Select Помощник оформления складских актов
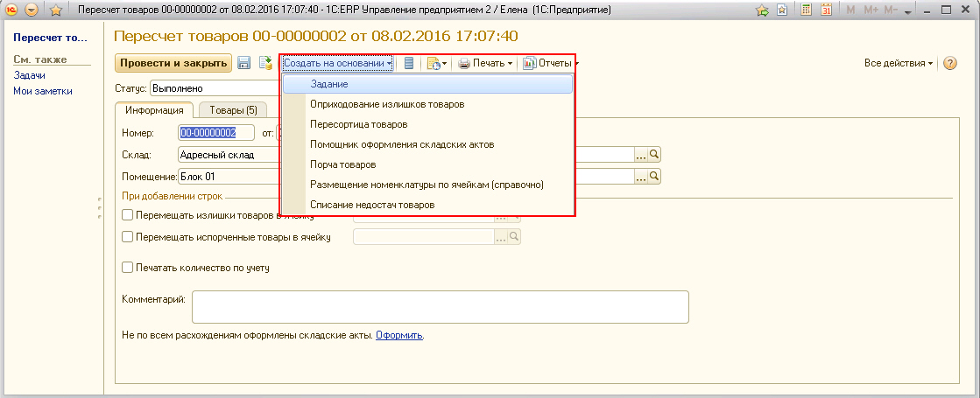Image resolution: width=980 pixels, height=398 pixels. [427, 144]
